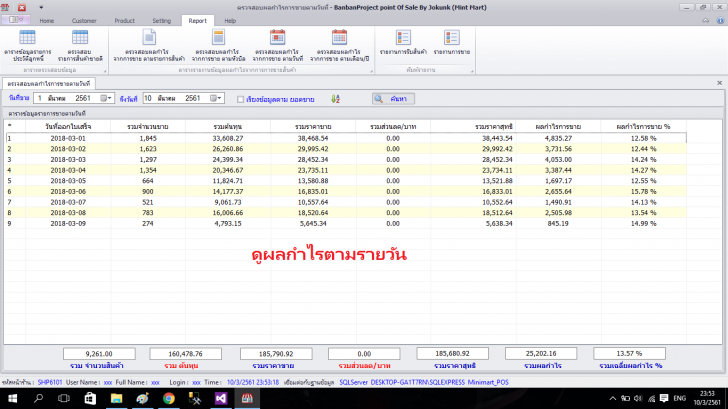Image resolution: width=728 pixels, height=409 pixels.
Task: Expand the data check tables group launcher
Action: (x=105, y=71)
